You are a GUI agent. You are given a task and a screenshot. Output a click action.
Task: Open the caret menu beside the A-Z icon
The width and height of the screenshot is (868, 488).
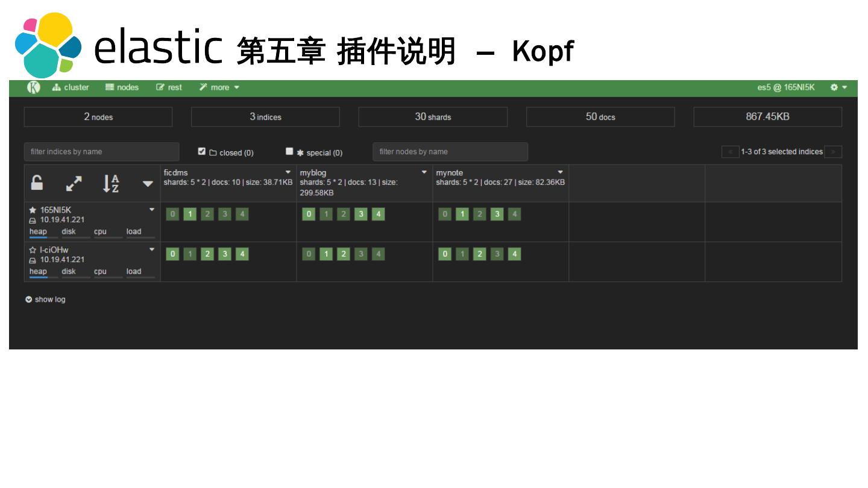click(148, 184)
